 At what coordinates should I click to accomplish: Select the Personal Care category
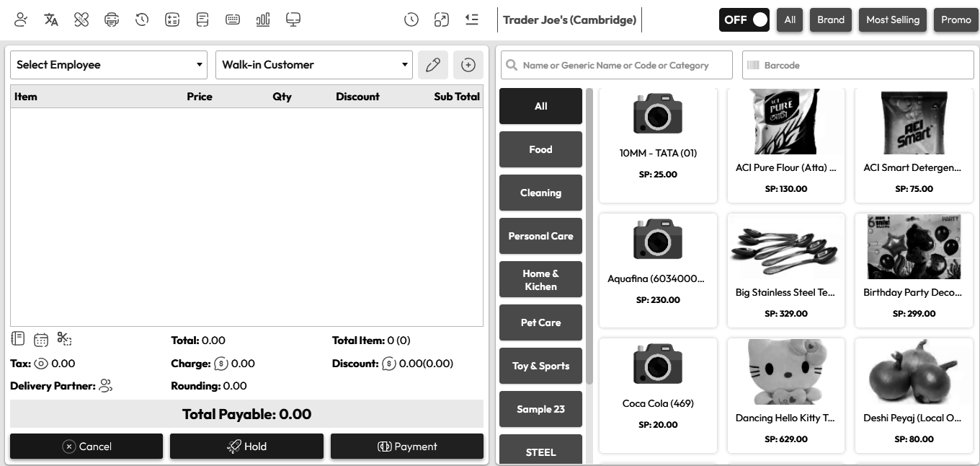click(540, 236)
